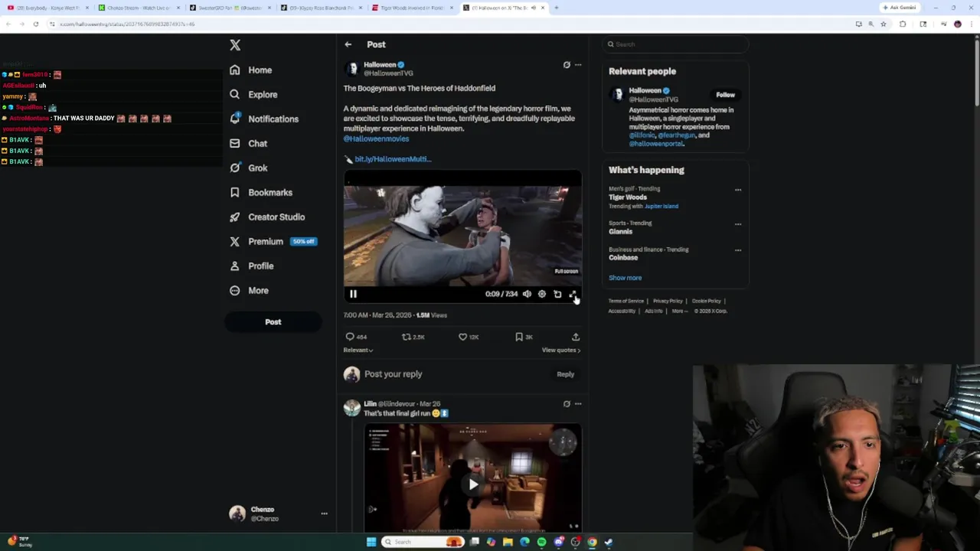Open Chat in X sidebar
The height and width of the screenshot is (551, 980).
click(248, 143)
